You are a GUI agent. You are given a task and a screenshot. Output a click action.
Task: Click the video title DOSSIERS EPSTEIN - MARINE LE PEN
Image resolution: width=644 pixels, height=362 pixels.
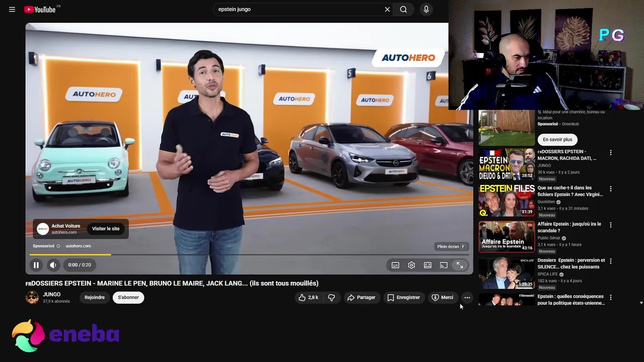tap(172, 283)
